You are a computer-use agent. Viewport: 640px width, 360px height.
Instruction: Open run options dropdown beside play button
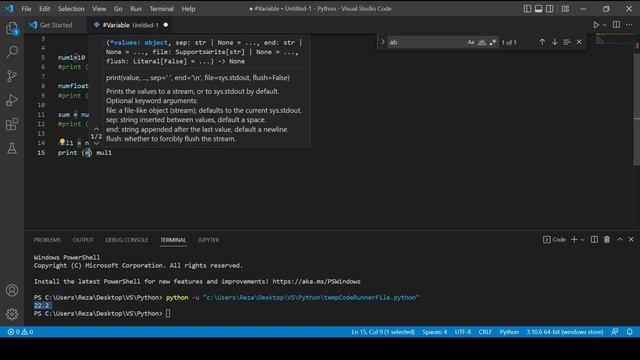point(604,25)
